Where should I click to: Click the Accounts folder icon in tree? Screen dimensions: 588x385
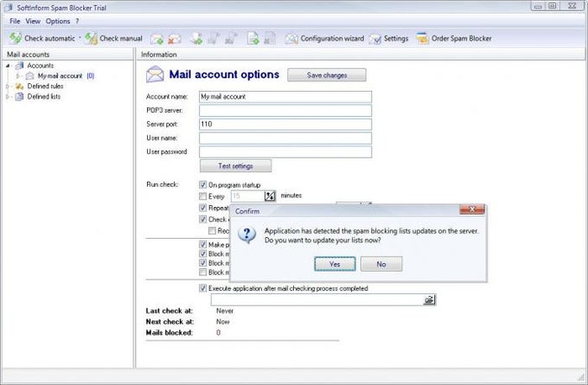point(20,66)
